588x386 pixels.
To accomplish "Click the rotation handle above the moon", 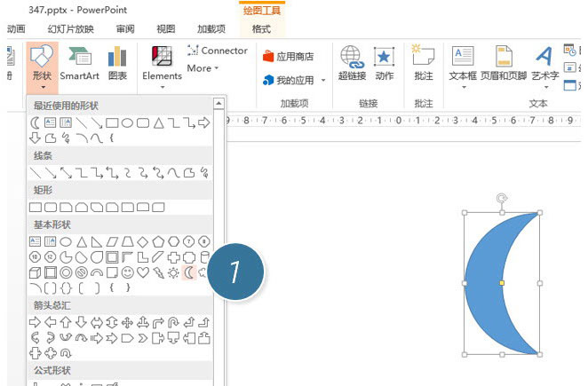I will [x=502, y=199].
